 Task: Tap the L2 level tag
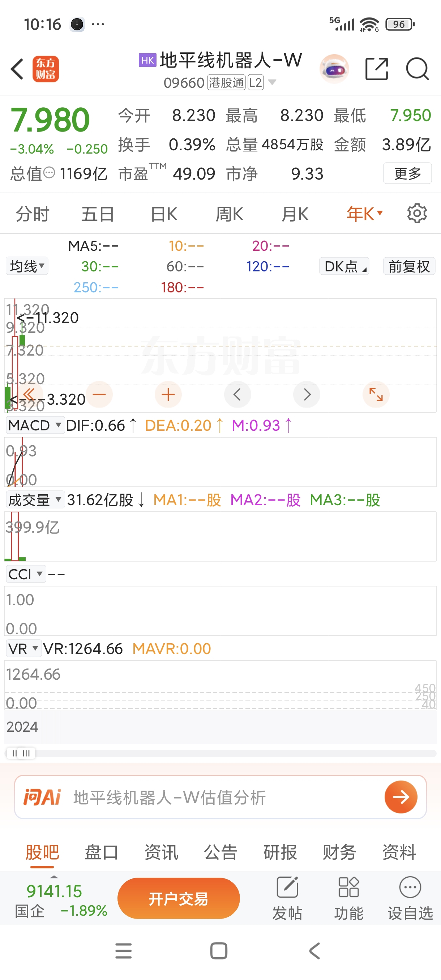[x=256, y=82]
